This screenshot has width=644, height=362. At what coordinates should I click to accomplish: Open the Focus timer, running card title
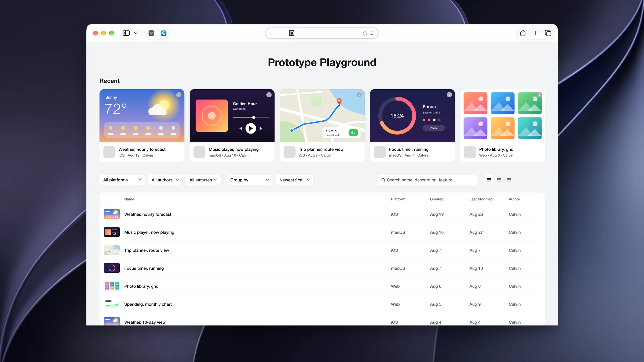coord(409,149)
